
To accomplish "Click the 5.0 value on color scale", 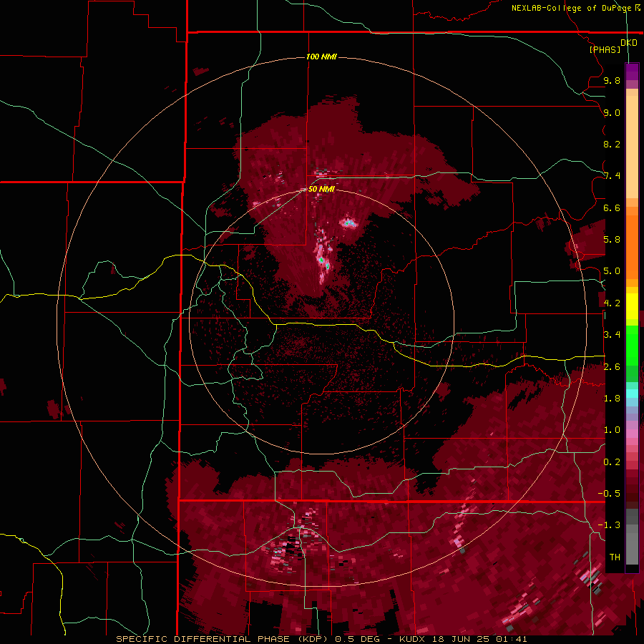I will pyautogui.click(x=612, y=271).
